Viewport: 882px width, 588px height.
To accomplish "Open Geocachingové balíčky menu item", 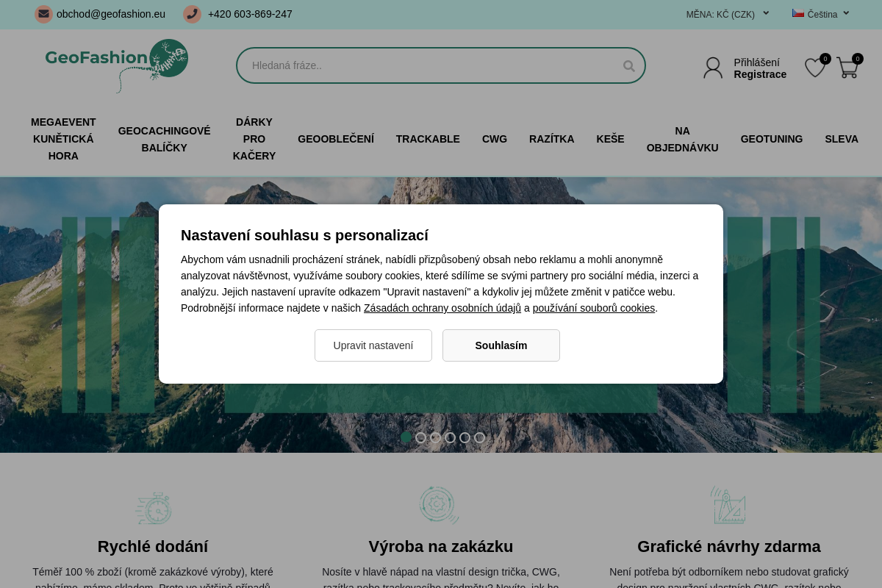I will [165, 139].
